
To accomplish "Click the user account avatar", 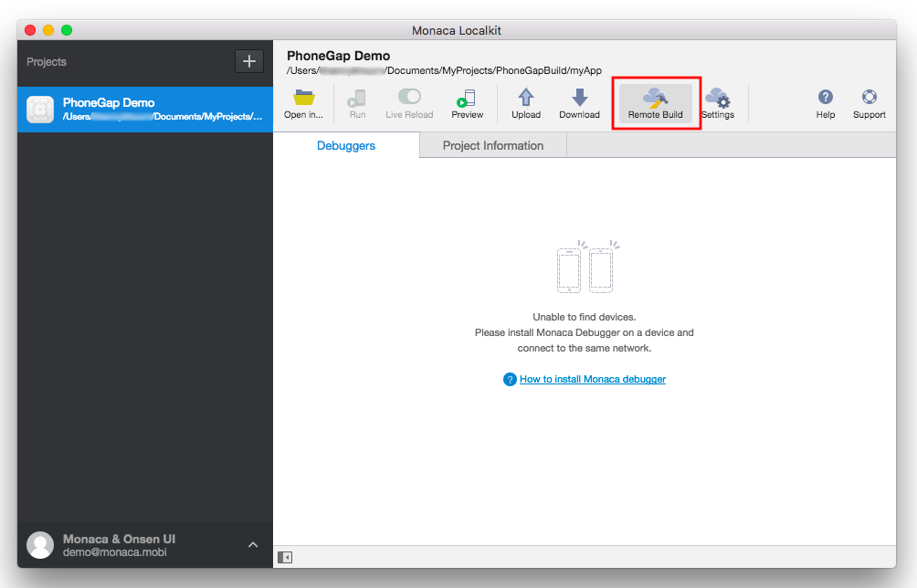I will pyautogui.click(x=40, y=545).
